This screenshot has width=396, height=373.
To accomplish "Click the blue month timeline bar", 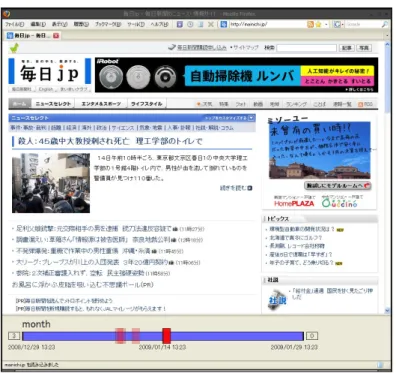I will tap(163, 336).
